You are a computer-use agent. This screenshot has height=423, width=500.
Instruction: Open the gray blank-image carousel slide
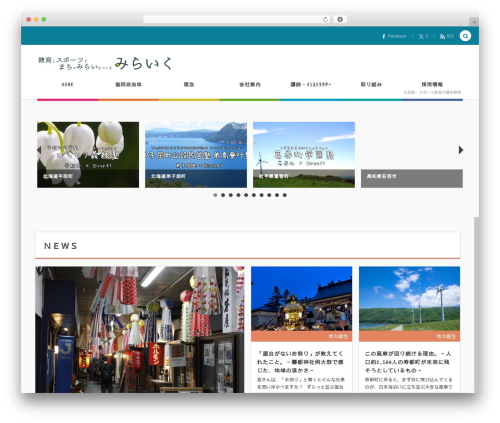pyautogui.click(x=412, y=155)
